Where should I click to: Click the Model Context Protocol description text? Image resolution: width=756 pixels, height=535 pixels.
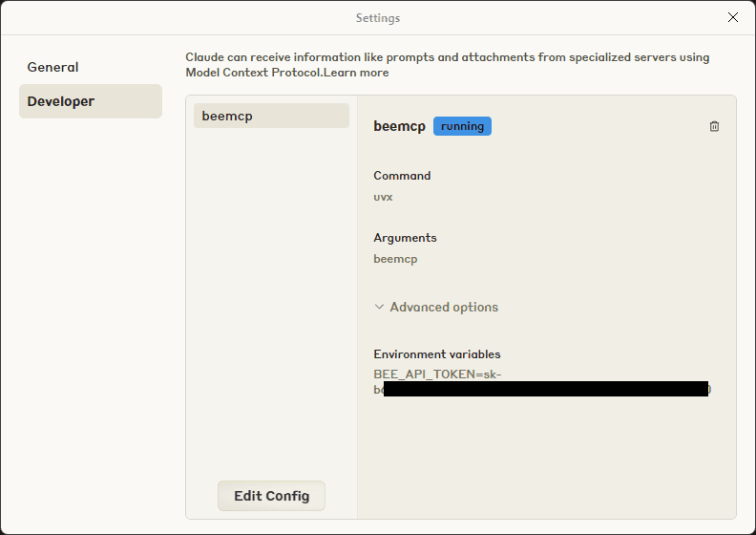tap(448, 65)
